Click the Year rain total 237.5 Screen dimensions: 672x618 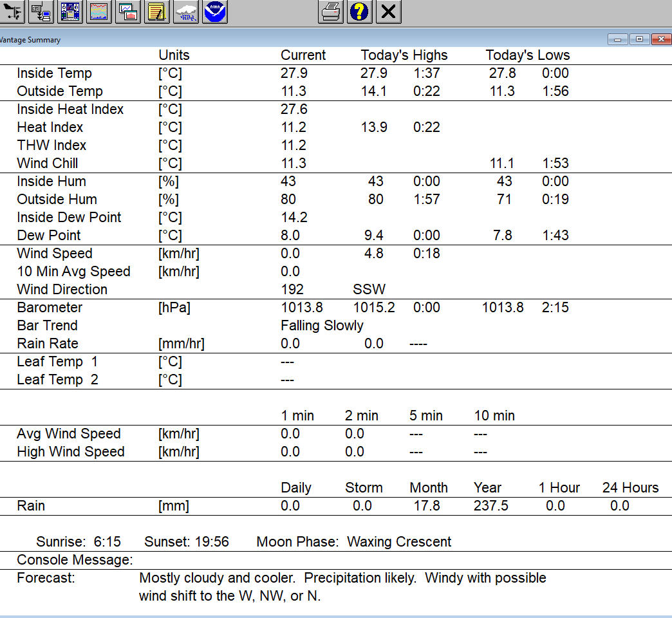tap(490, 506)
